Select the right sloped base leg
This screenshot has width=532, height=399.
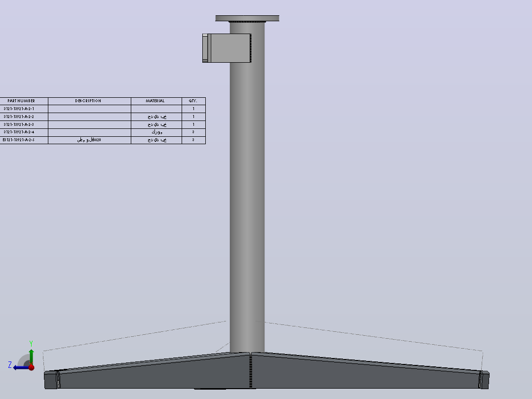tap(366, 373)
